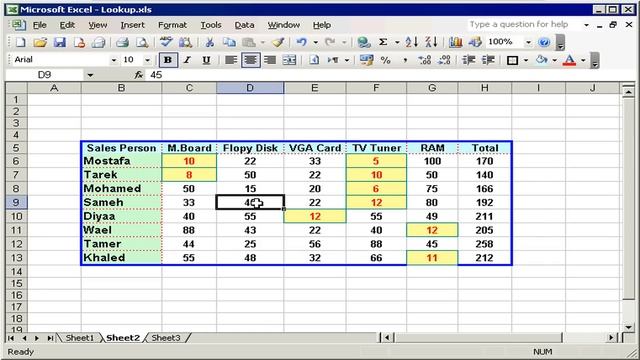
Task: Click the Undo arrow icon
Action: point(302,42)
